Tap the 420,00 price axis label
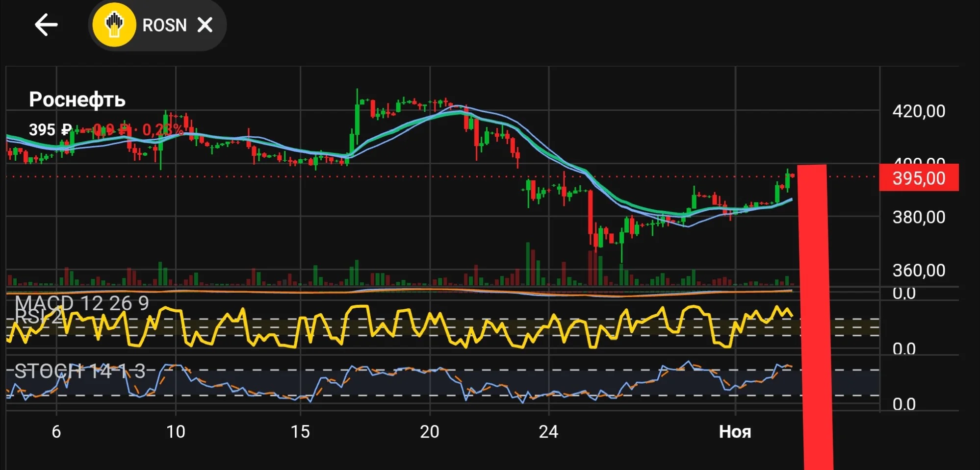The width and height of the screenshot is (980, 470). pos(919,111)
